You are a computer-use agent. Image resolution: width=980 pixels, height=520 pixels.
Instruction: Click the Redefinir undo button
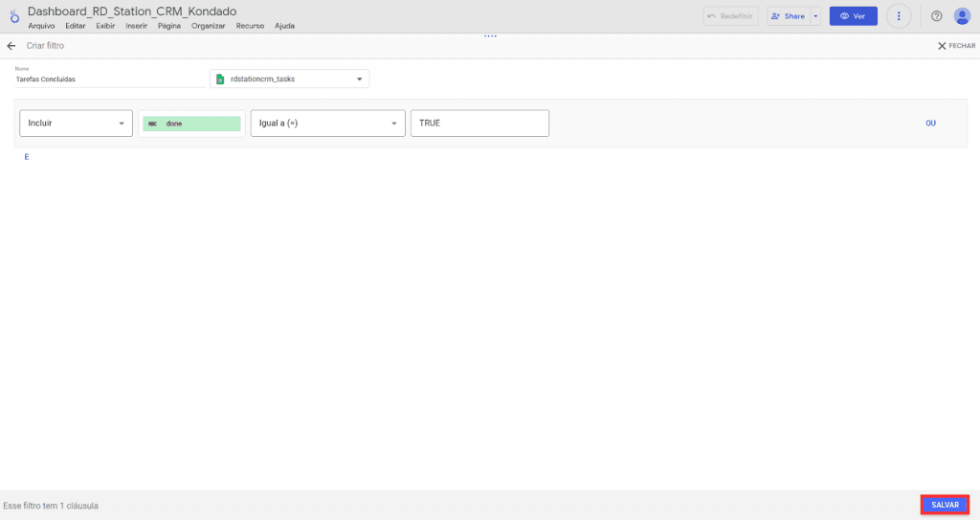[731, 16]
